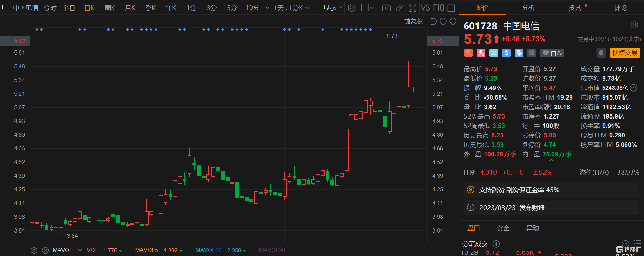Switch to 资金 capital flow tab
This screenshot has height=256, width=644.
(503, 228)
